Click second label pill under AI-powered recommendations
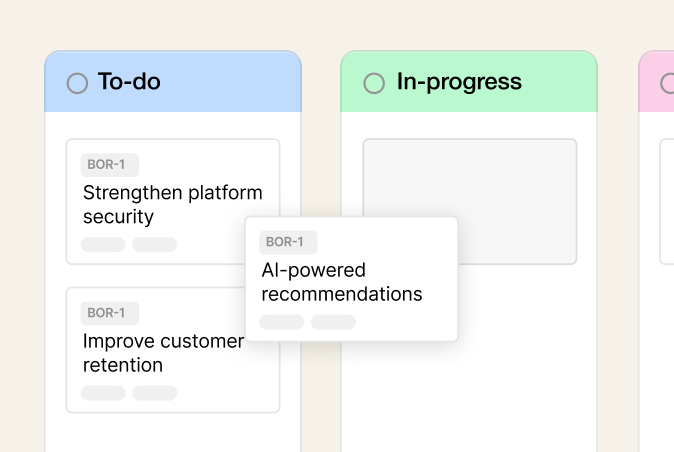674x452 pixels. [333, 322]
